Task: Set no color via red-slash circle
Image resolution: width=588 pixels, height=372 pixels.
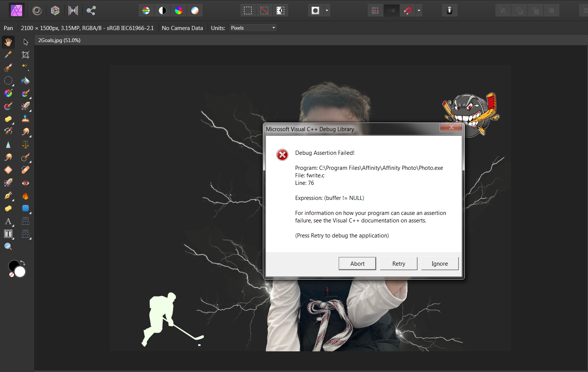Action: tap(11, 275)
